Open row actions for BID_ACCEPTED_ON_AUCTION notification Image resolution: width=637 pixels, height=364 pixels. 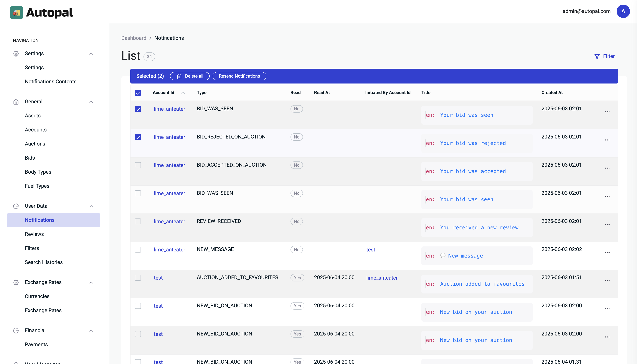pos(607,168)
